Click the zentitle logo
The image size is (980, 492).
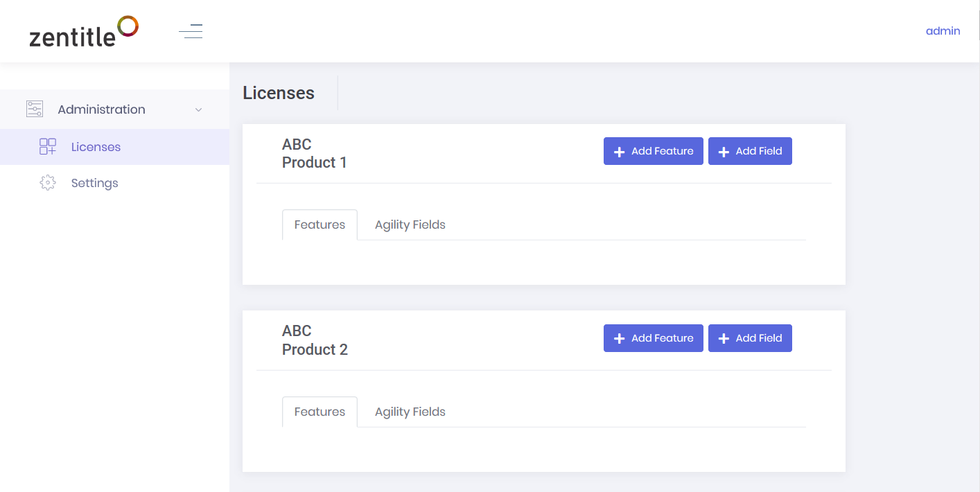pyautogui.click(x=84, y=32)
